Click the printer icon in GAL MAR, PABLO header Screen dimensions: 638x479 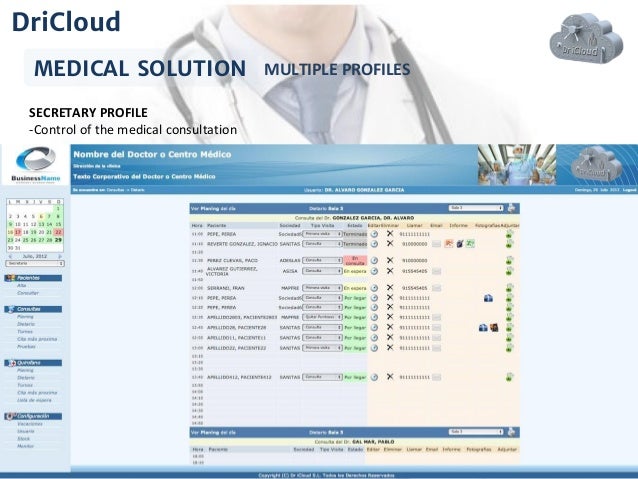511,432
